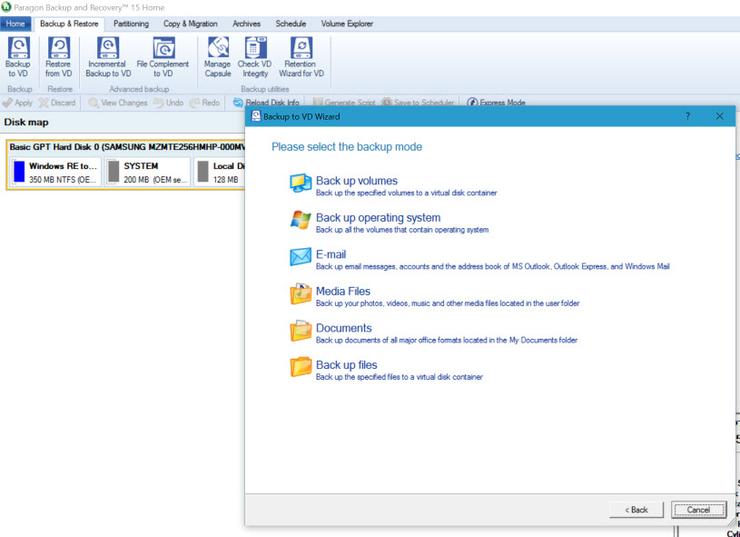This screenshot has width=740, height=537.
Task: Switch to Volume Explorer tab
Action: point(347,24)
